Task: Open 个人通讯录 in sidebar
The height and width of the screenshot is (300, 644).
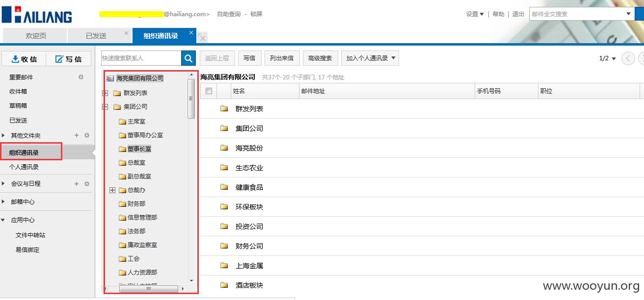Action: pyautogui.click(x=24, y=167)
